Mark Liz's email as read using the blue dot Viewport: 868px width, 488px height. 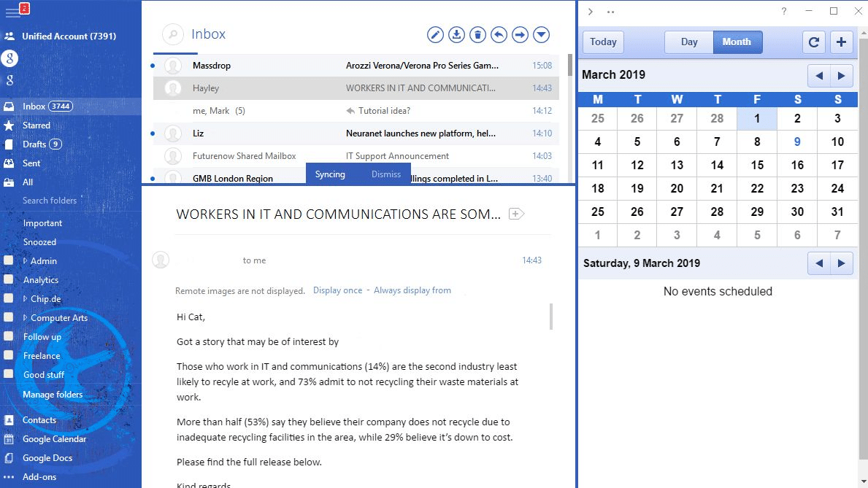[x=153, y=135]
